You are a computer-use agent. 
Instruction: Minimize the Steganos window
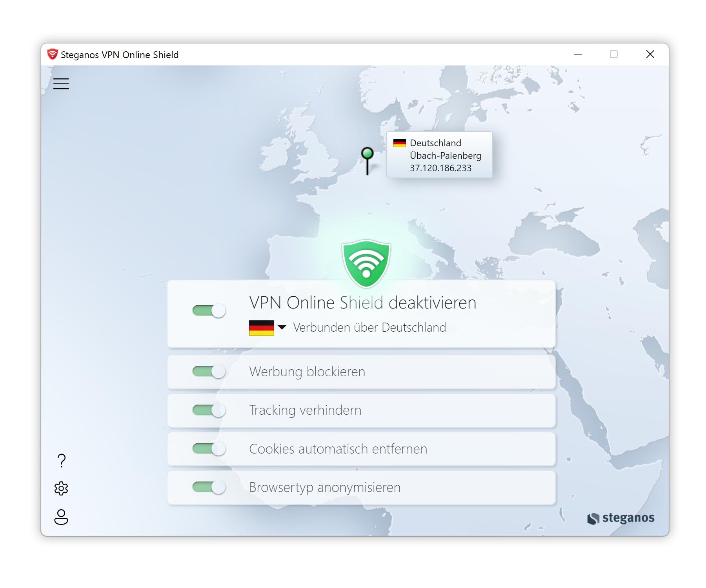578,54
